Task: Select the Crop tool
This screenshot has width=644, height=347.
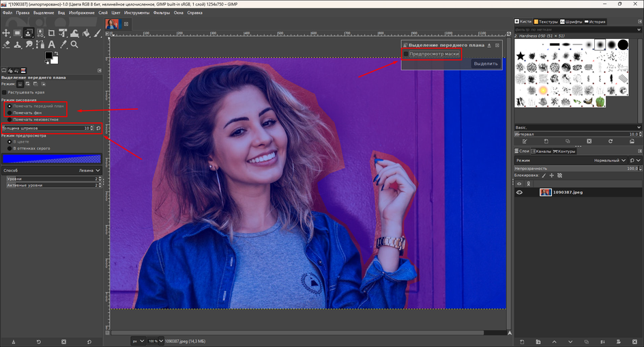Action: click(51, 33)
